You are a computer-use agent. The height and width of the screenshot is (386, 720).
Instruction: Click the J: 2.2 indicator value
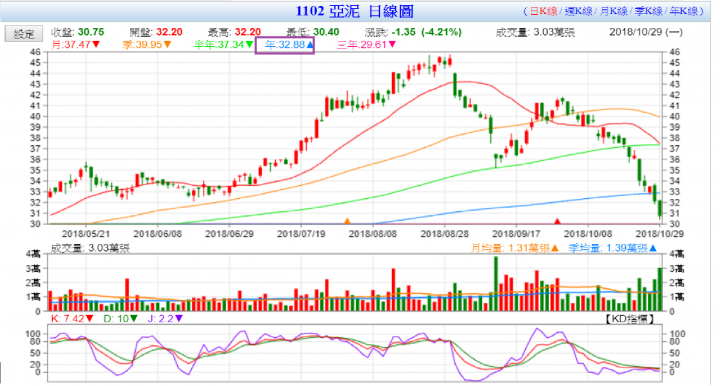pos(165,318)
